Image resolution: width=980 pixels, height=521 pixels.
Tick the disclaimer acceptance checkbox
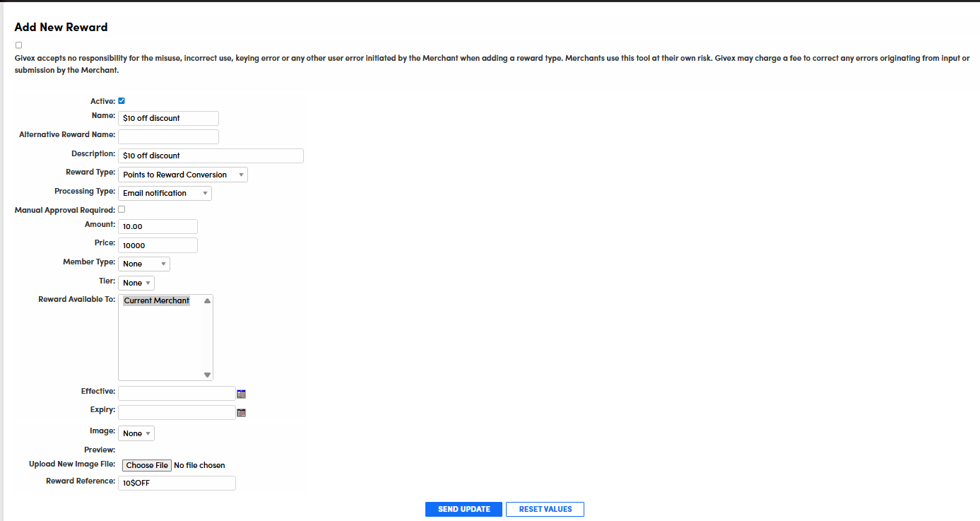coord(18,45)
